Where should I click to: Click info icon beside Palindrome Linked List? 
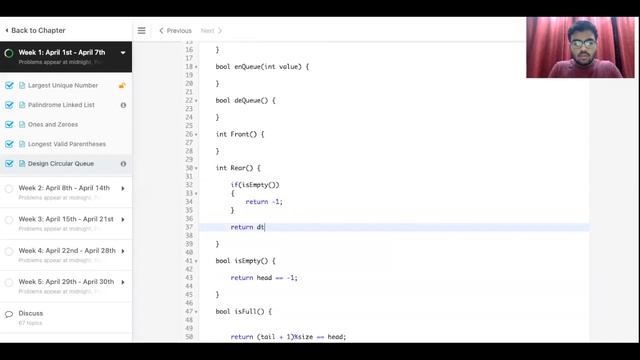123,105
